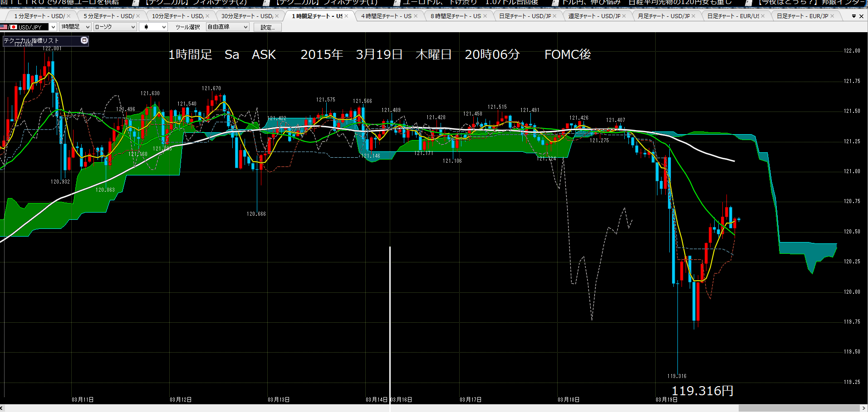Close the 8時間足チャート tab
Screen dimensions: 868x412
tap(485, 16)
